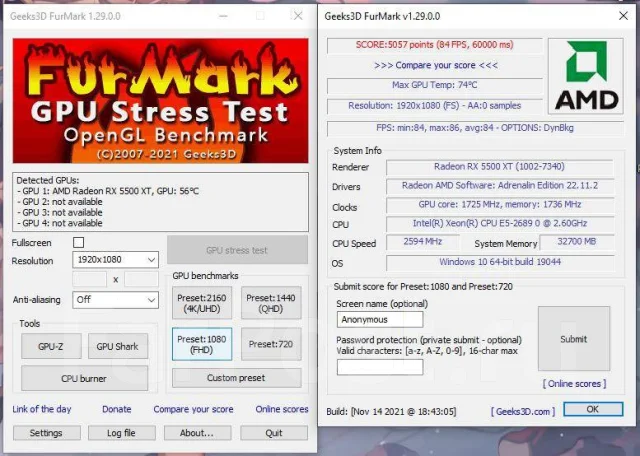Click the AMD logo image
The height and width of the screenshot is (456, 640).
coord(586,76)
